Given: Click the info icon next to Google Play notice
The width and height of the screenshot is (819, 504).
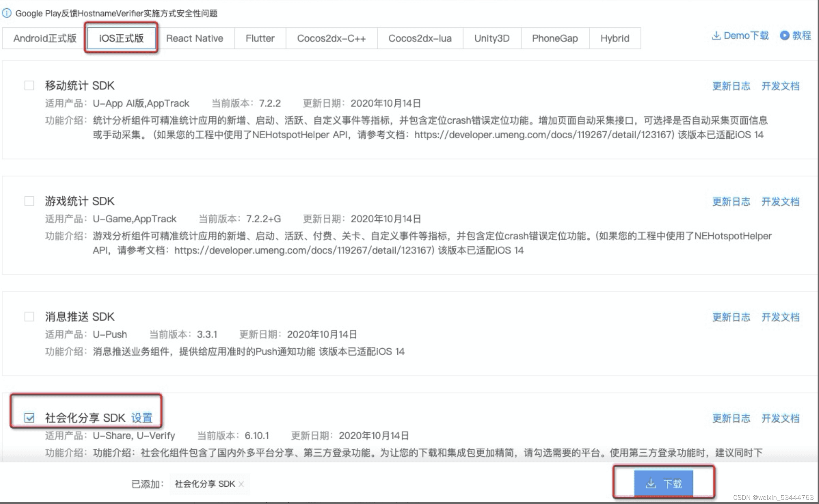Looking at the screenshot, I should [x=6, y=13].
